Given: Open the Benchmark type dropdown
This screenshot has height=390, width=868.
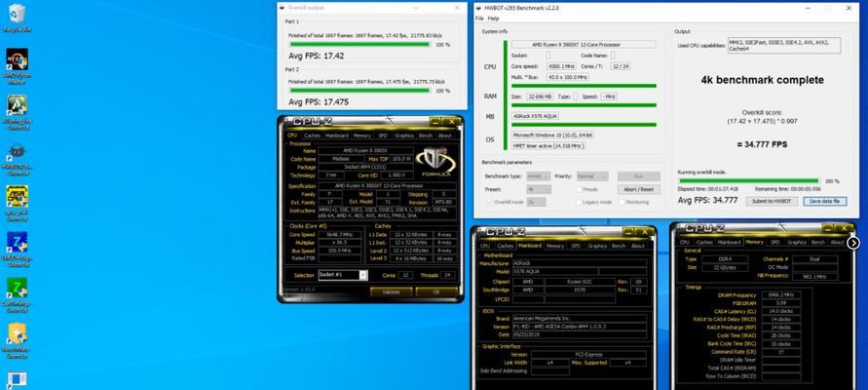Looking at the screenshot, I should click(x=539, y=176).
